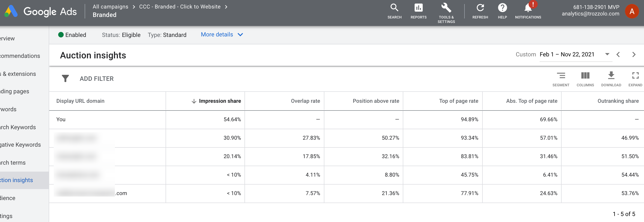Click chevron after All campaigns breadcrumb
644x222 pixels.
coord(134,7)
